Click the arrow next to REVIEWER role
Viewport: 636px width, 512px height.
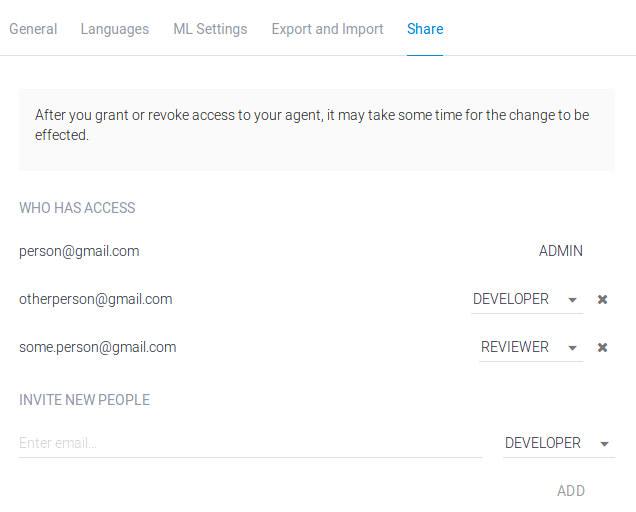point(572,348)
